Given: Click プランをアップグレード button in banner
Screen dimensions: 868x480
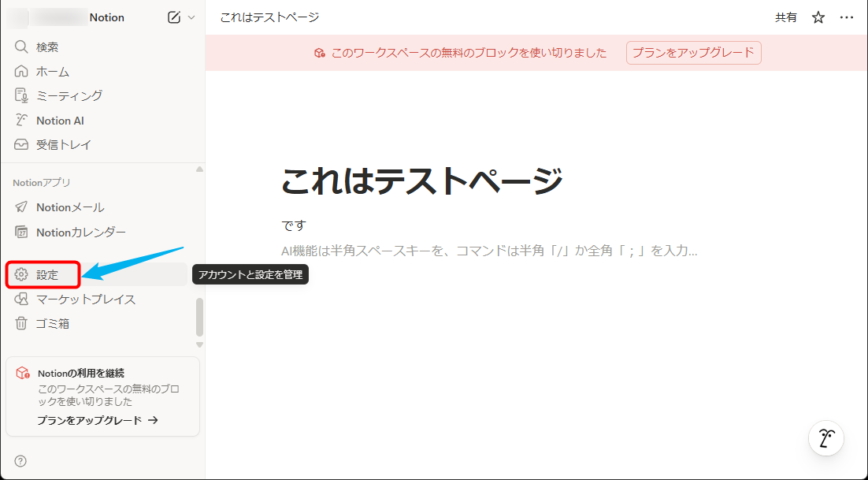Looking at the screenshot, I should 693,53.
